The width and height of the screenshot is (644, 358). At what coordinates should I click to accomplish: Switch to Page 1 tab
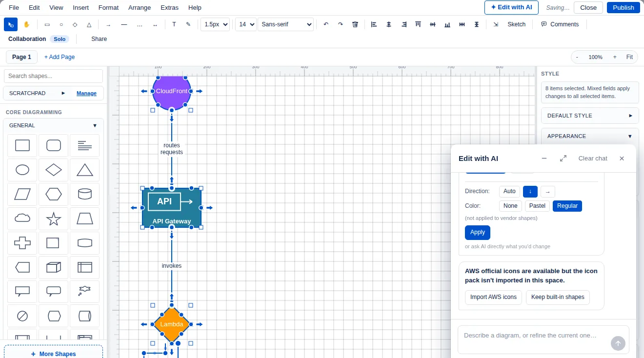coord(21,57)
